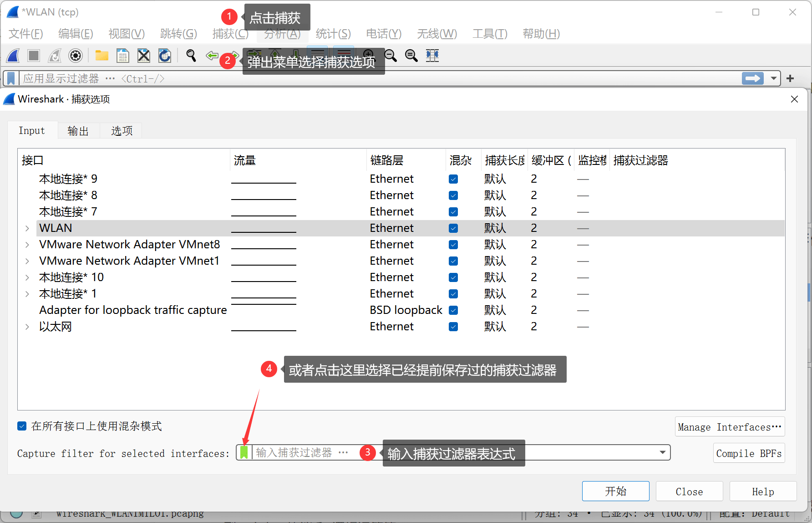Image resolution: width=812 pixels, height=523 pixels.
Task: Close this capture file from toolbar
Action: (144, 56)
